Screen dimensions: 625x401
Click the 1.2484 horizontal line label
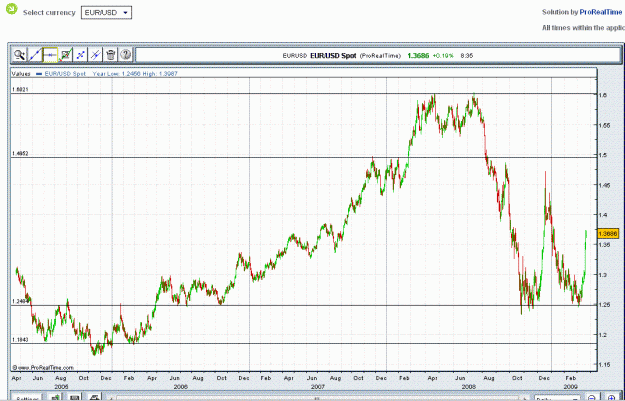20,302
